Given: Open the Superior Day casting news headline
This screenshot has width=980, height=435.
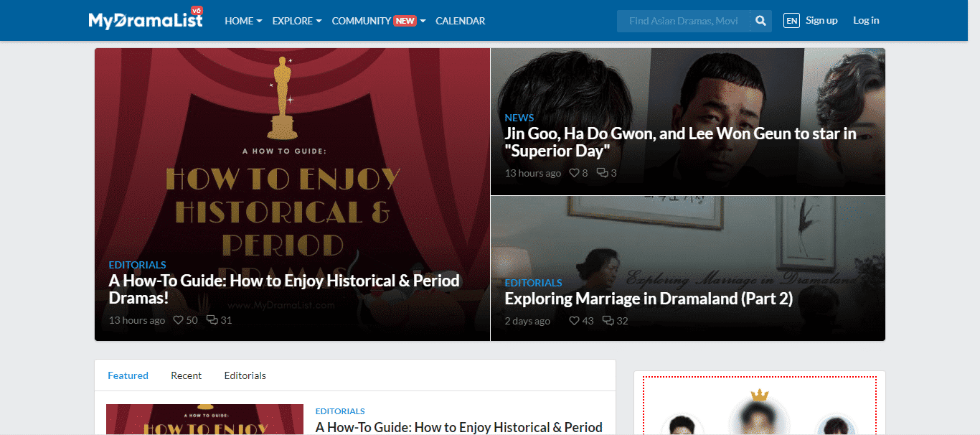Looking at the screenshot, I should (680, 142).
